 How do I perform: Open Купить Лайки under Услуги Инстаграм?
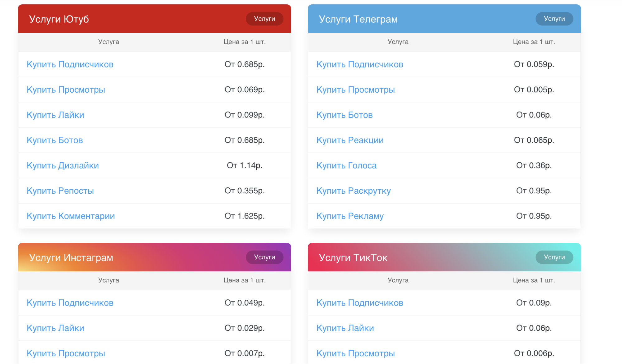tap(55, 328)
